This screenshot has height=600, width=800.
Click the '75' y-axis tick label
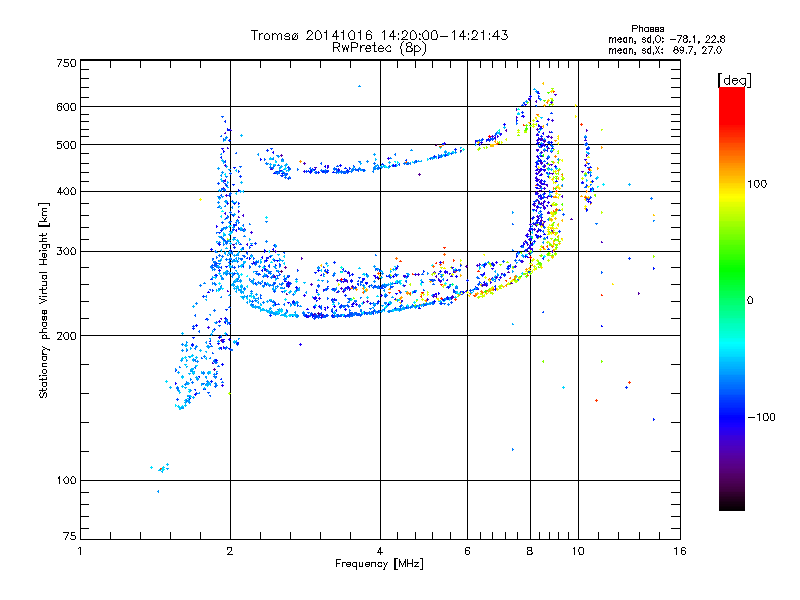click(69, 536)
